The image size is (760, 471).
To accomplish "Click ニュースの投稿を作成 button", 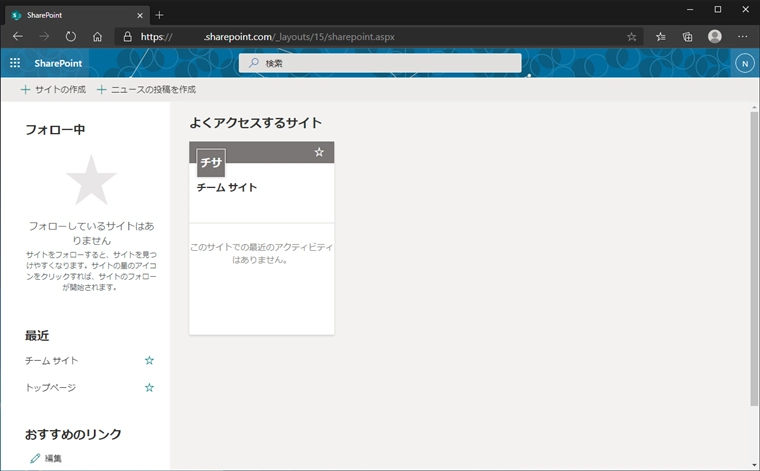I will (146, 90).
